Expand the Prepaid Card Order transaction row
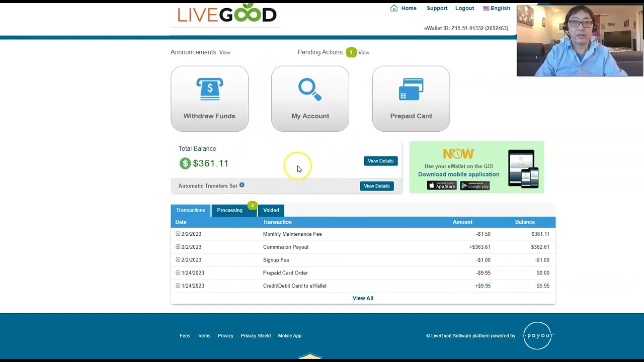This screenshot has height=362, width=644. click(178, 273)
